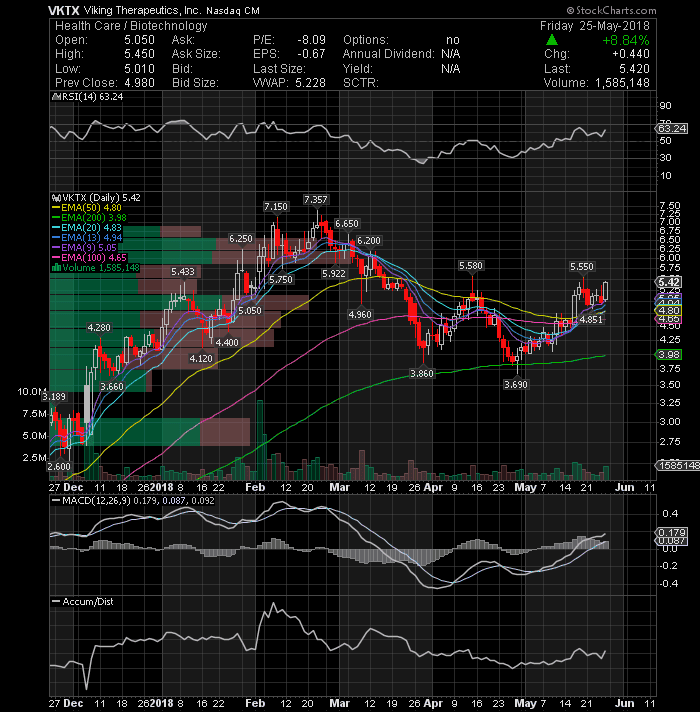Image resolution: width=700 pixels, height=712 pixels.
Task: Click the RSI(14) 63.24 indicator label
Action: (x=88, y=97)
